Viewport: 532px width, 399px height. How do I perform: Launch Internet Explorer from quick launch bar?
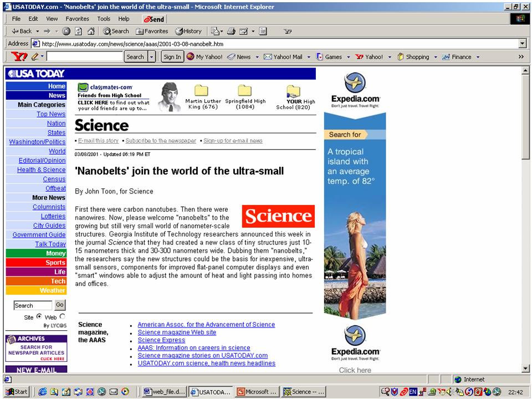click(43, 392)
